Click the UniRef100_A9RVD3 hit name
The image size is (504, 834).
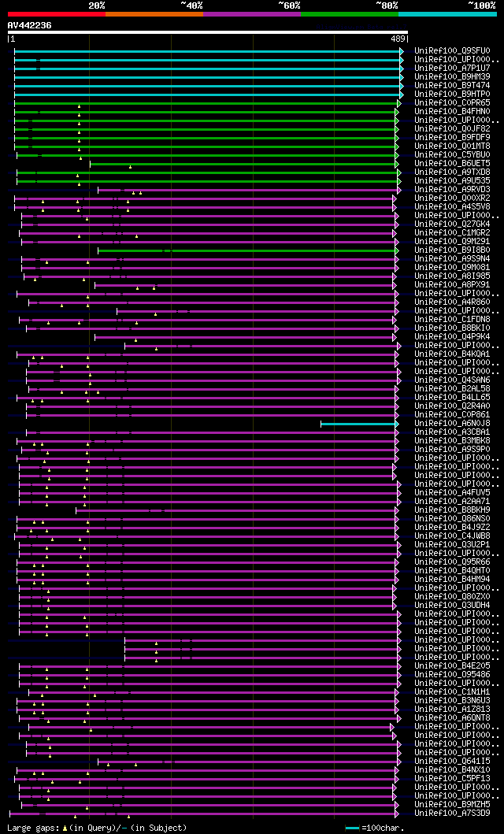[453, 189]
